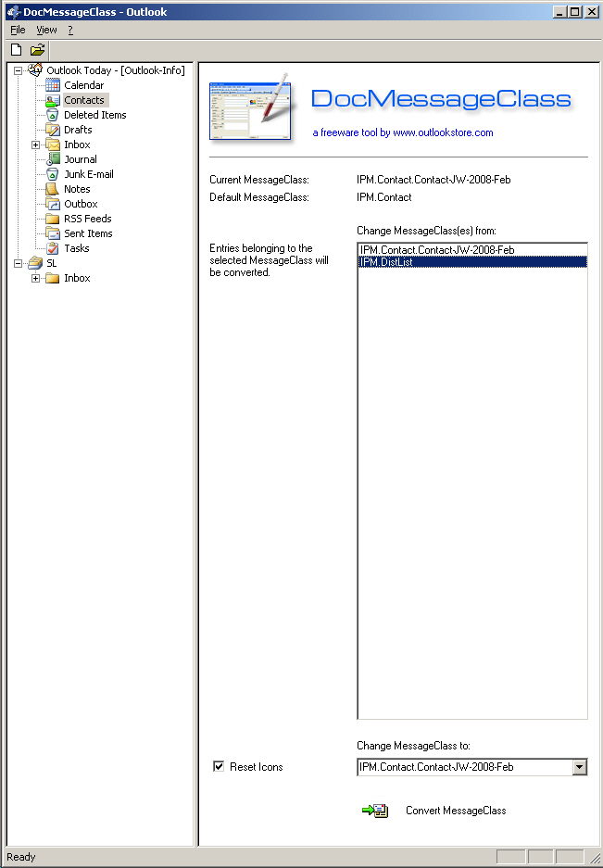Click the app icon in the title bar

[13, 12]
